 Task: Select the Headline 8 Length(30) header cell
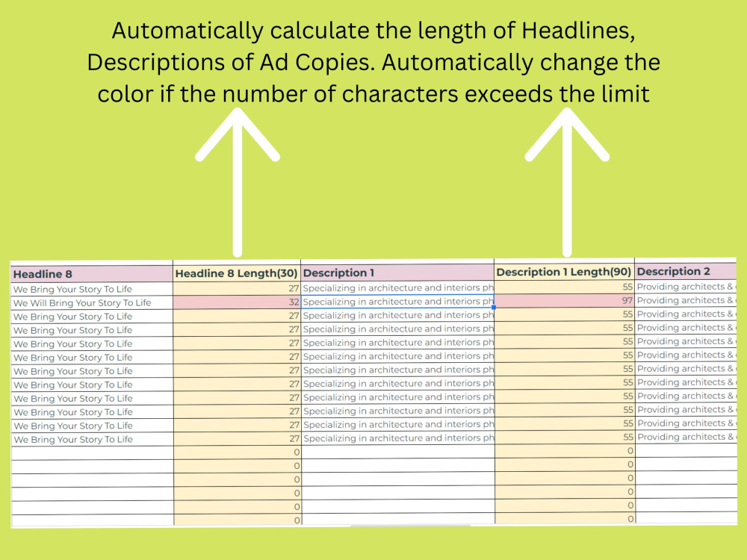(x=237, y=273)
